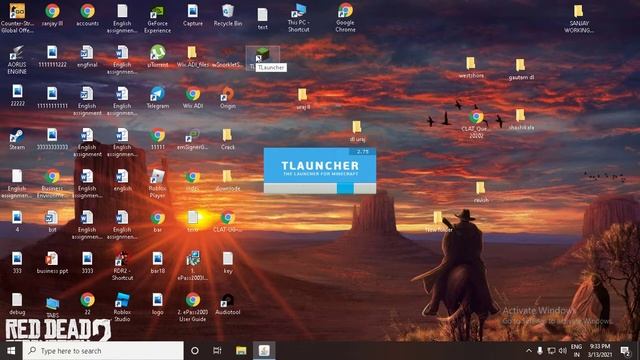Open the SANJAY WORKING folder
640x360 pixels.
578,19
